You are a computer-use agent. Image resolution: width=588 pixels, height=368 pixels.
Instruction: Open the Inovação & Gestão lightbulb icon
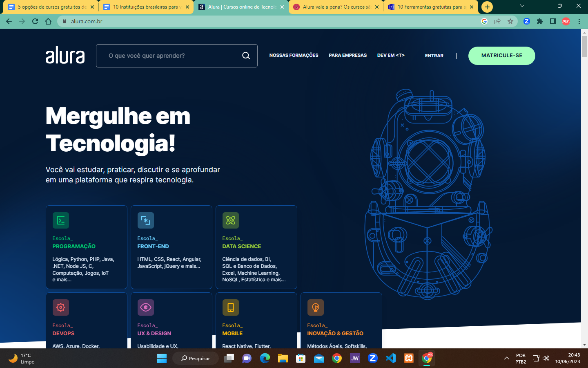click(316, 307)
